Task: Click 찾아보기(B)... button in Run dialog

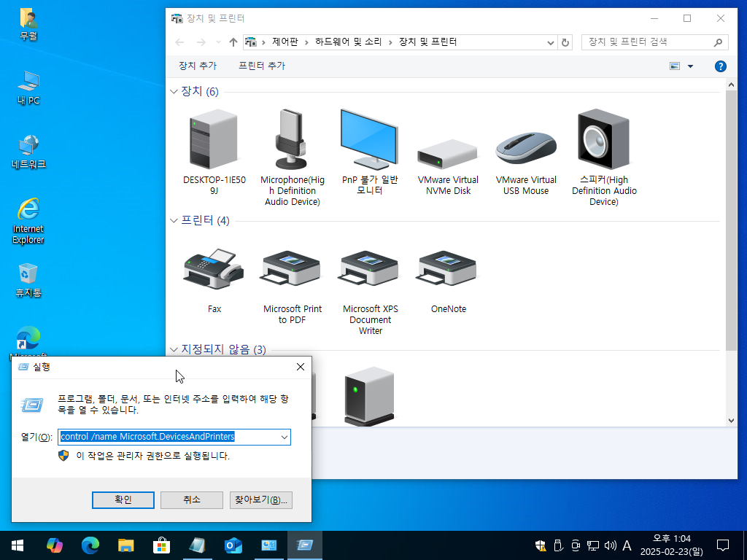Action: coord(260,500)
